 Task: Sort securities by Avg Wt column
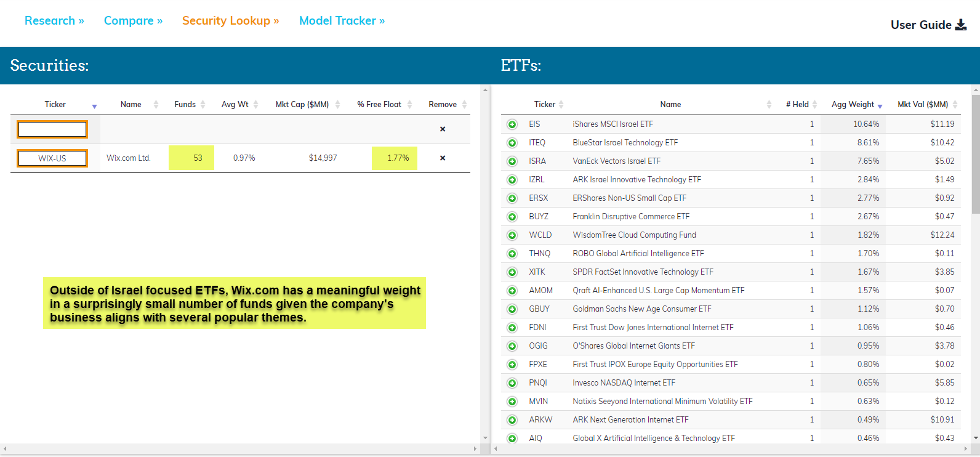tap(235, 105)
